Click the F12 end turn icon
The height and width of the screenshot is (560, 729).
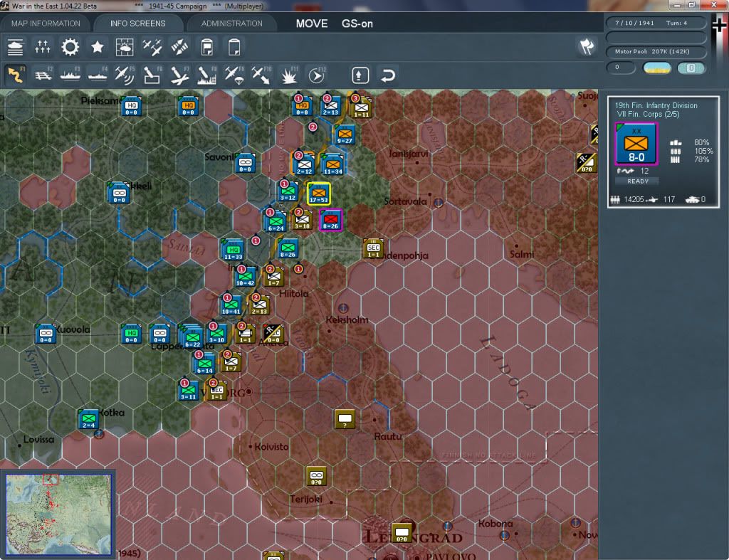click(x=317, y=75)
